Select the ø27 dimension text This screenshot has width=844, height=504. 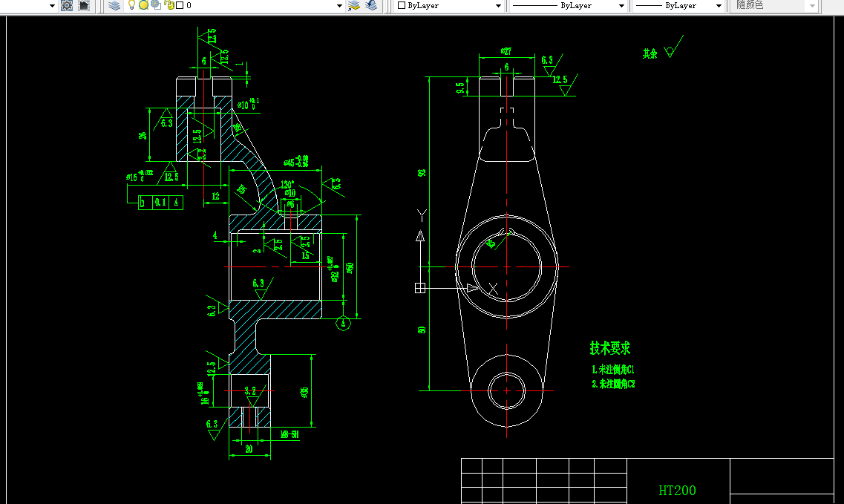coord(506,51)
